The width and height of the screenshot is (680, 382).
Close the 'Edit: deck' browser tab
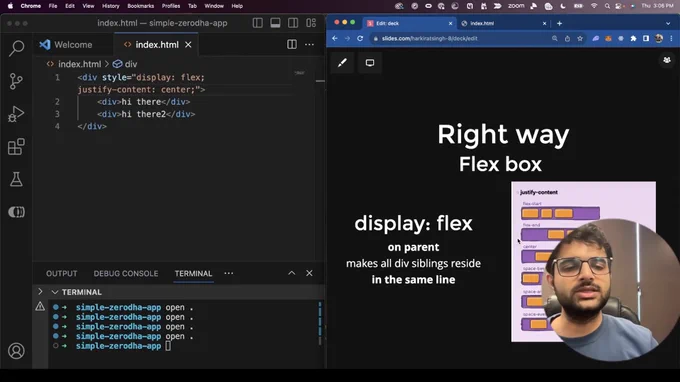click(450, 23)
